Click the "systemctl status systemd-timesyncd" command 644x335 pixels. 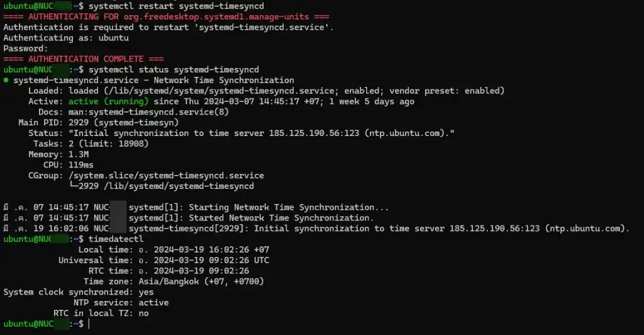tap(174, 70)
